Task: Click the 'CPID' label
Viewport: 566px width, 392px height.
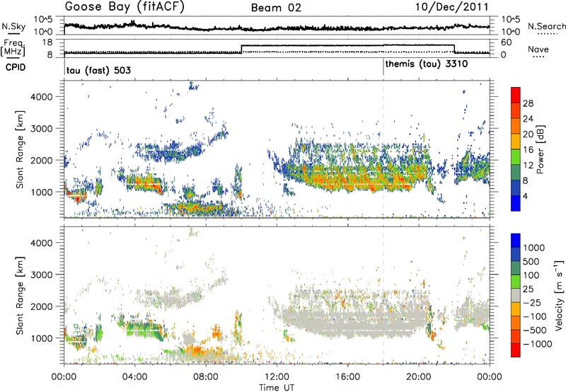Action: click(x=16, y=67)
